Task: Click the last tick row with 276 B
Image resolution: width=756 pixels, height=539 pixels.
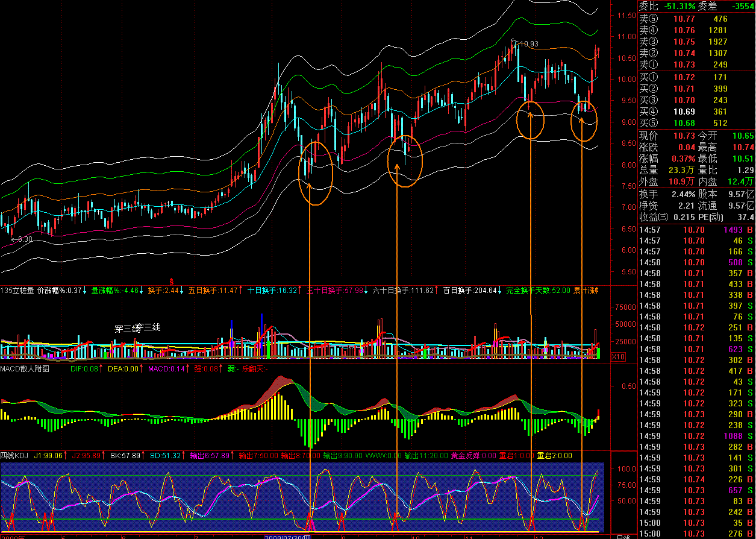Action: pyautogui.click(x=696, y=534)
